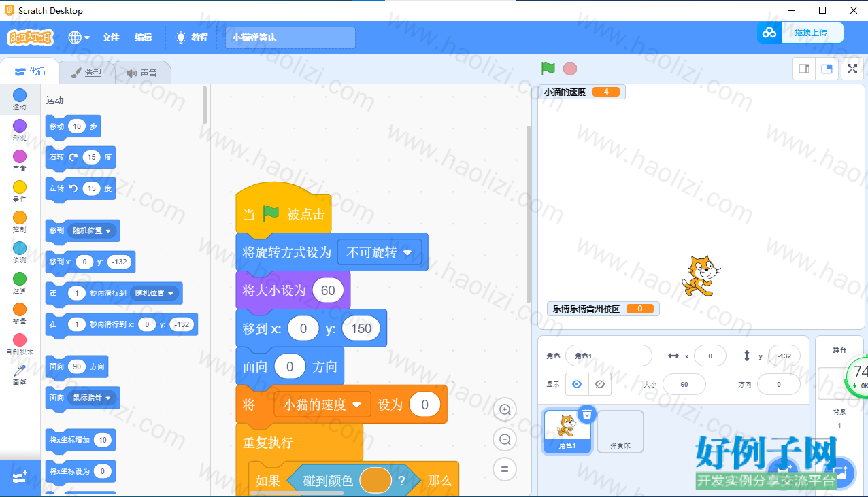868x497 pixels.
Task: Click the 乐博乐博晋州校区 stage monitor
Action: 603,309
